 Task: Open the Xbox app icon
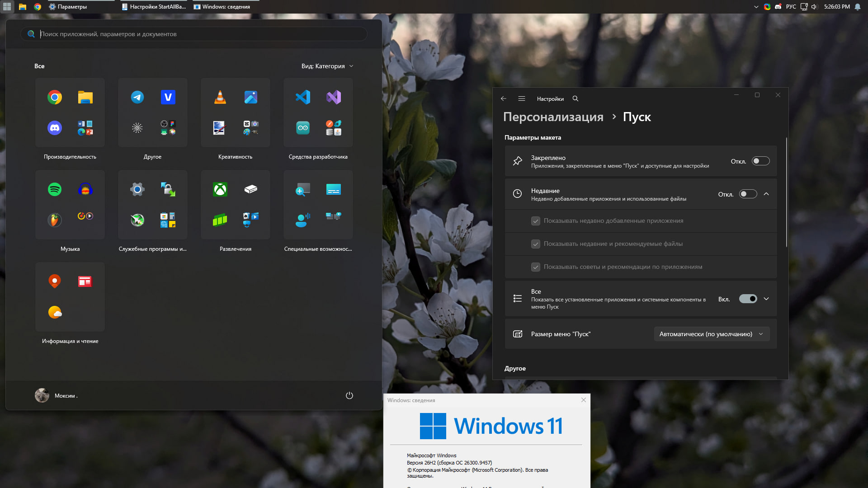(x=220, y=189)
